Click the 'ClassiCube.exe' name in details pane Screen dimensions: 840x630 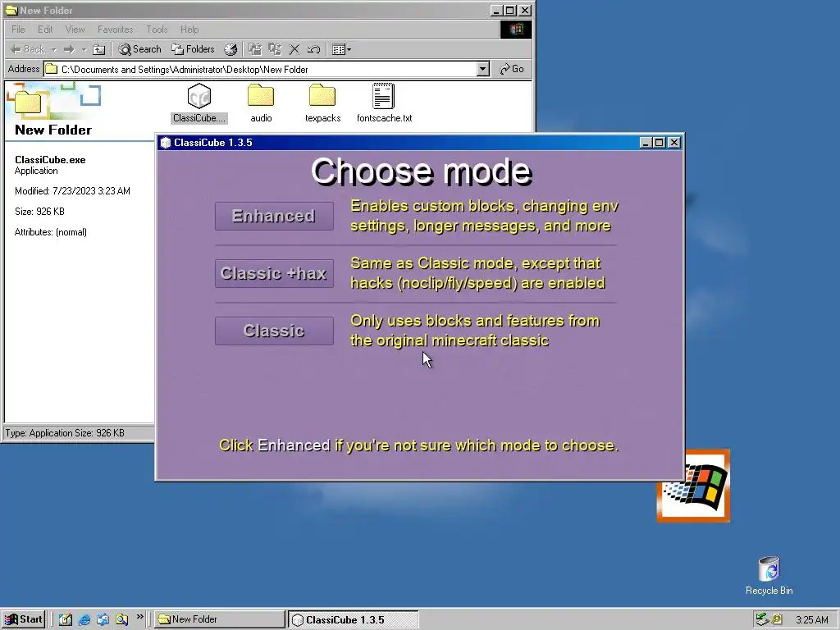click(x=50, y=160)
